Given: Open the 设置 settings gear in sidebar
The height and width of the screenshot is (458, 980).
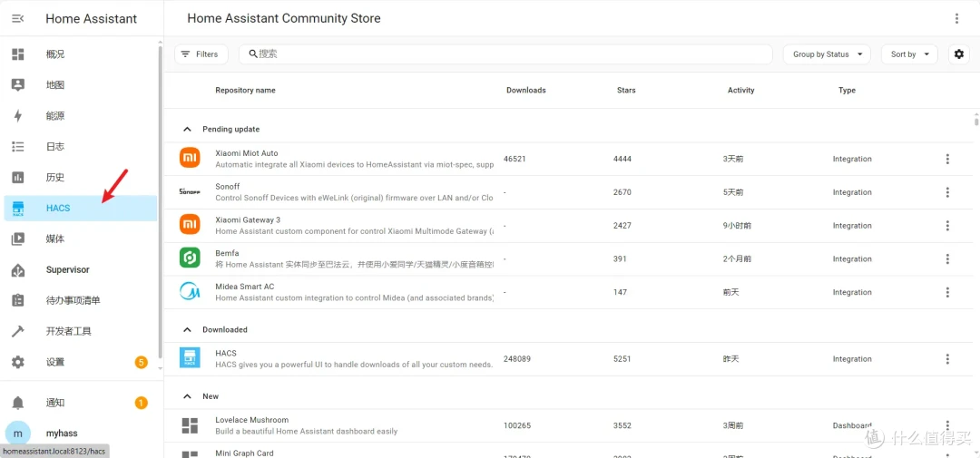Looking at the screenshot, I should tap(18, 363).
